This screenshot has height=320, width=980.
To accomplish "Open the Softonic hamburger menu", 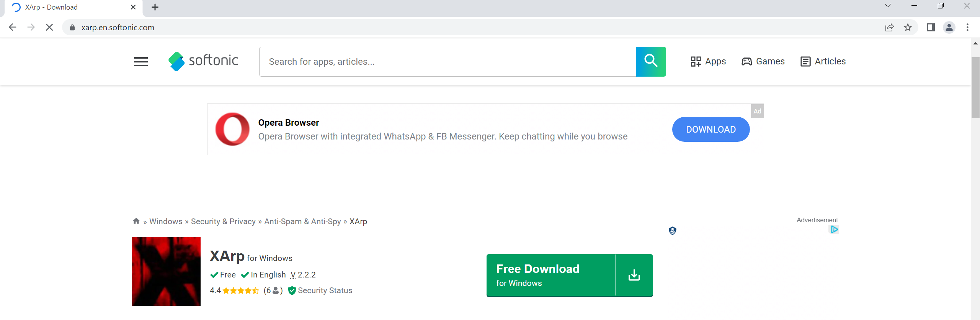I will (x=140, y=62).
